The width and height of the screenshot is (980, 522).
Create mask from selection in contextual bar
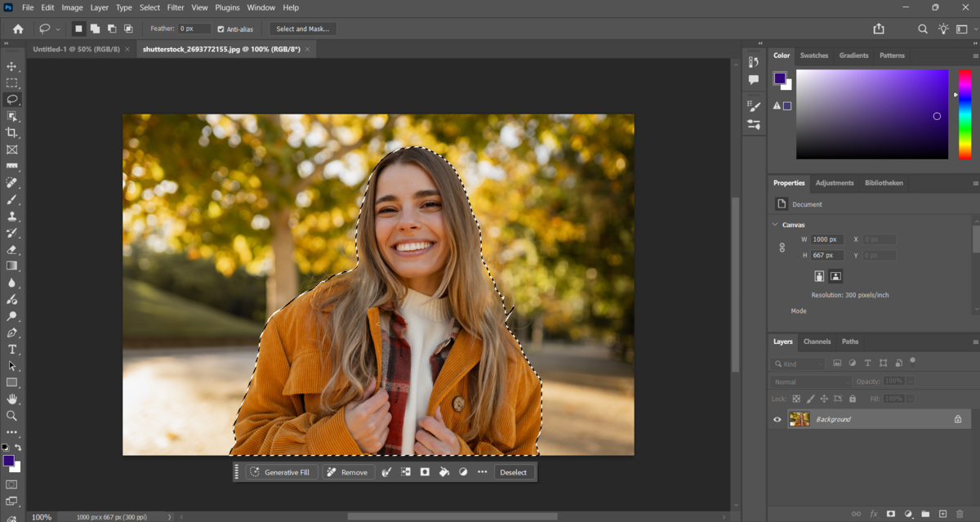[x=425, y=472]
